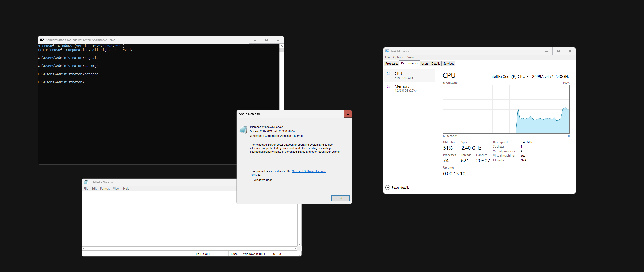Open the Details tab
Screen dimensions: 644x272
click(435, 64)
